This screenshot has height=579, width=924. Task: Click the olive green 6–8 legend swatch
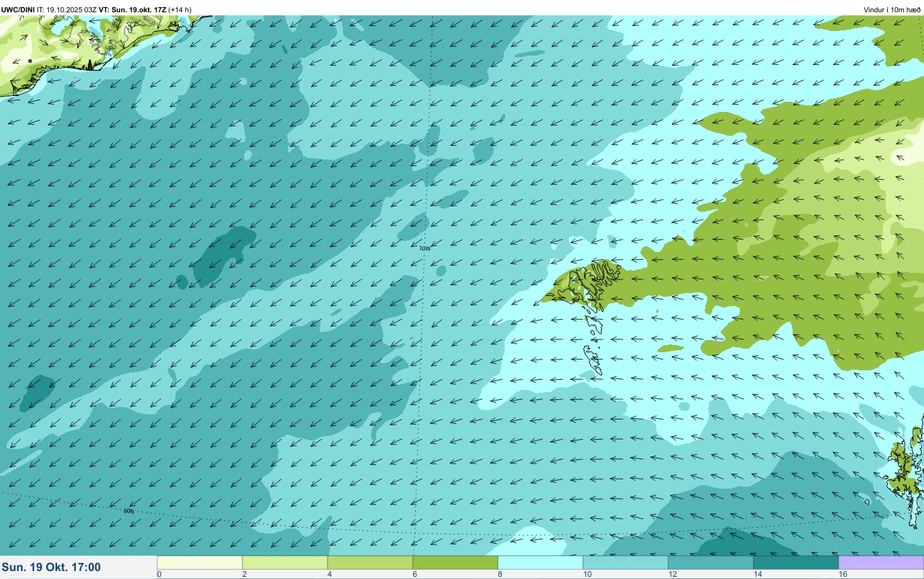[x=456, y=562]
